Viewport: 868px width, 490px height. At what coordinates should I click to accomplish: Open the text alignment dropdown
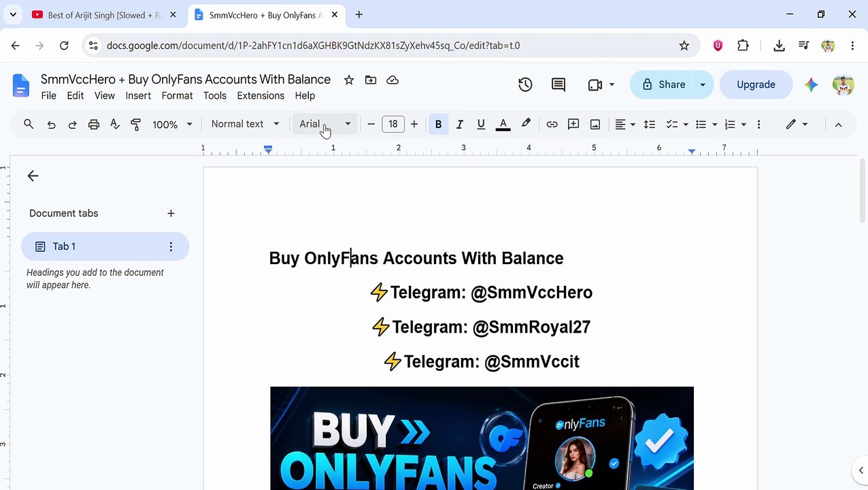pos(625,124)
